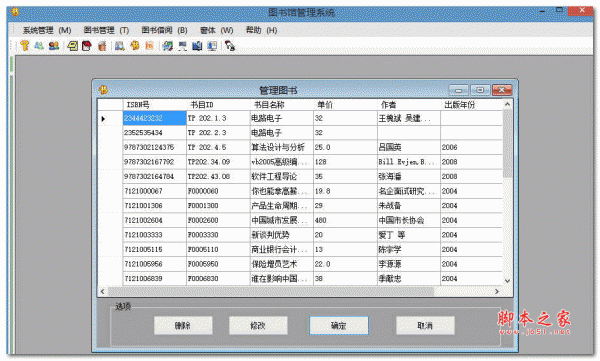Click the grid's vertical scrollbar up arrow
This screenshot has width=600, height=361.
coord(507,104)
